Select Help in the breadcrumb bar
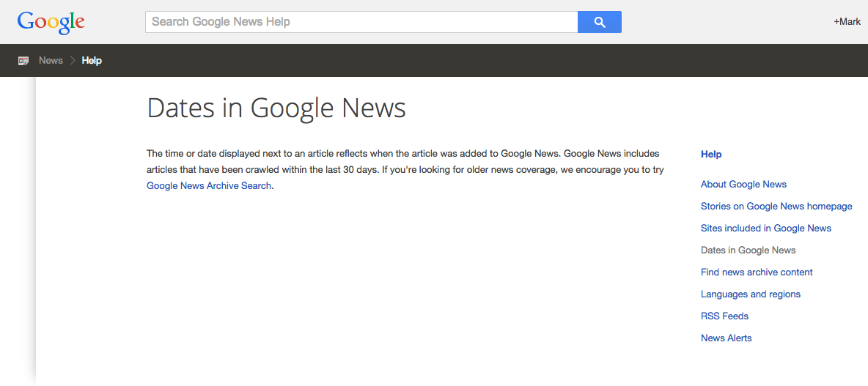 [x=92, y=61]
